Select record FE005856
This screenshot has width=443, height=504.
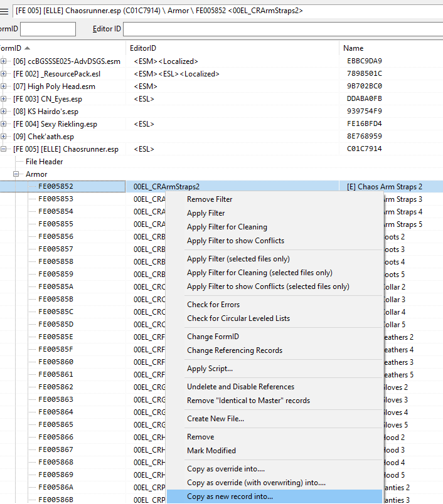coord(56,236)
